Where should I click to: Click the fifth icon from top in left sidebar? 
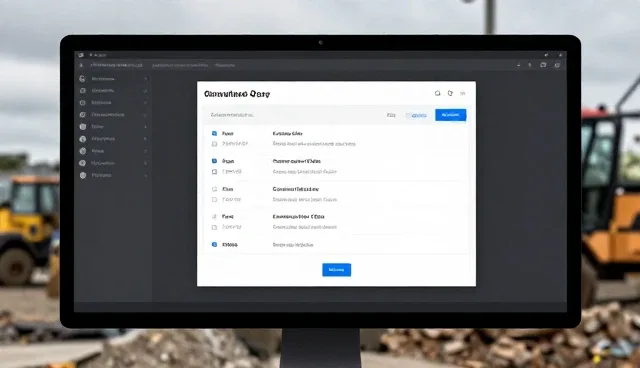point(82,127)
